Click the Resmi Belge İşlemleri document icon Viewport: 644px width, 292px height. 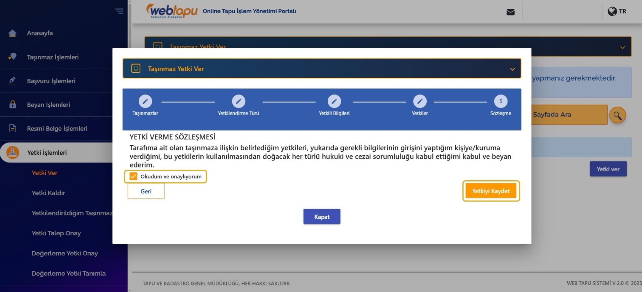pyautogui.click(x=12, y=128)
